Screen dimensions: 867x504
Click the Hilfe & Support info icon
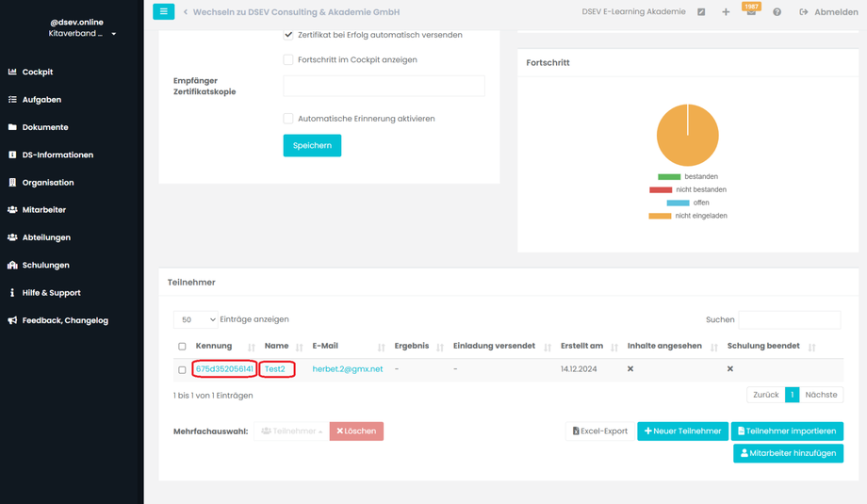tap(12, 293)
